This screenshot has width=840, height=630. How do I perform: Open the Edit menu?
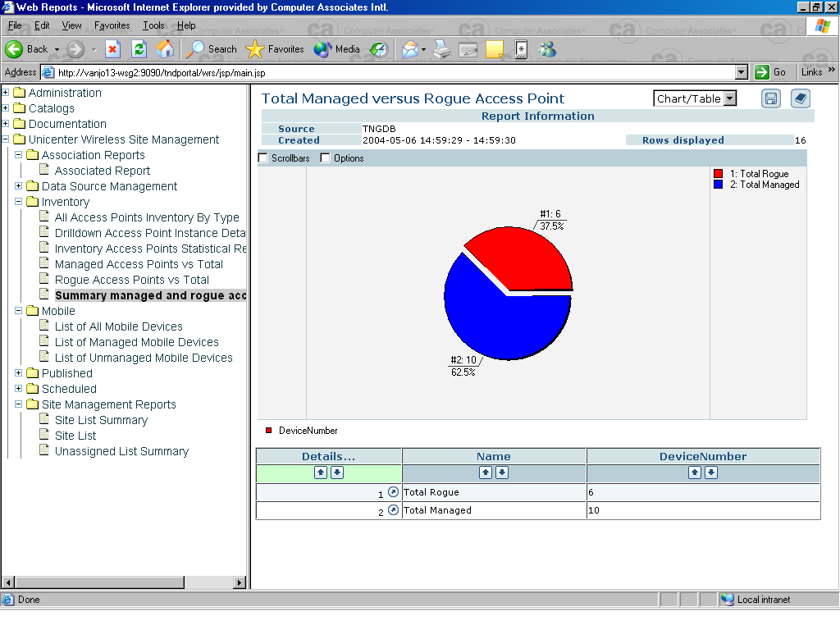click(42, 25)
